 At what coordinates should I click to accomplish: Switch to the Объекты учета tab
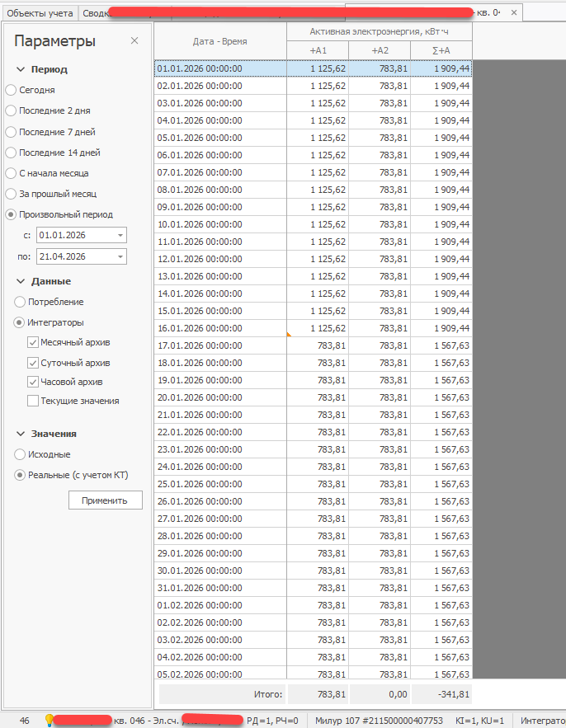point(40,12)
